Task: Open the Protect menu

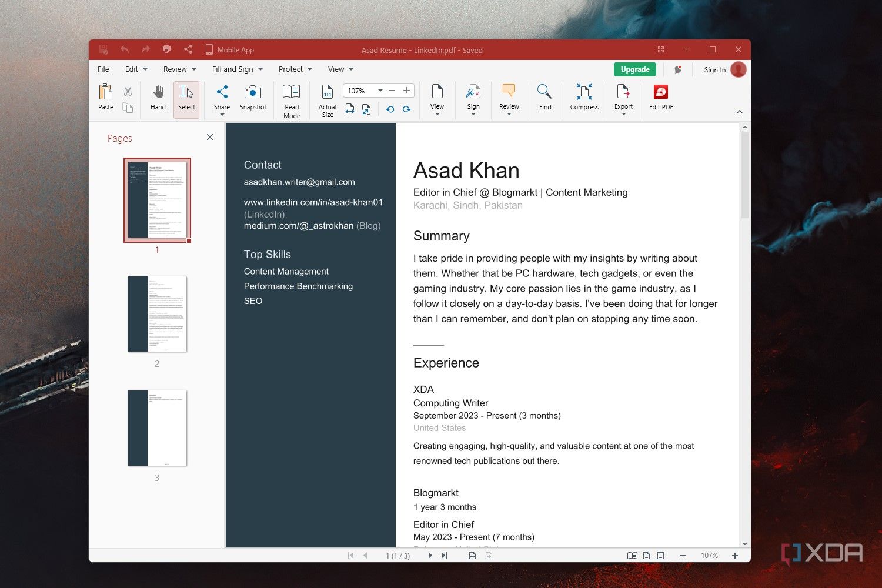Action: pyautogui.click(x=295, y=69)
